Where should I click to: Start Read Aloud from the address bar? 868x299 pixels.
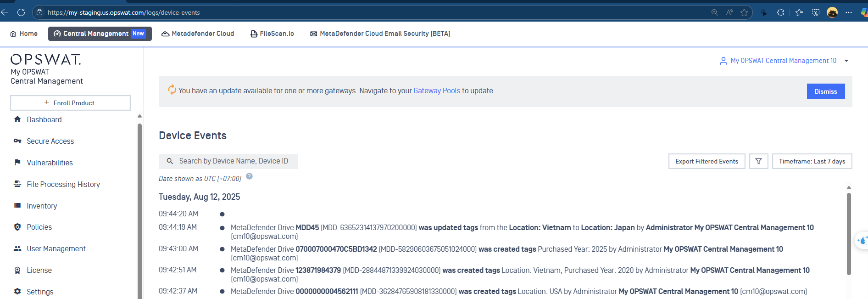point(729,12)
